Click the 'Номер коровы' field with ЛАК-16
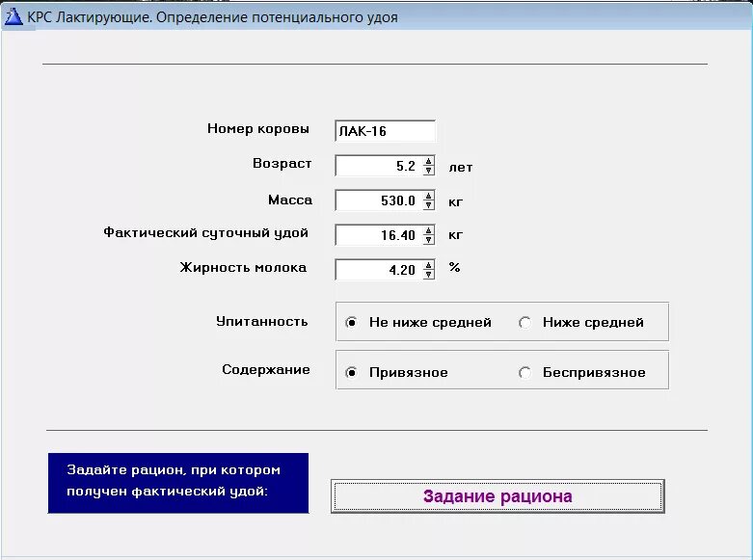This screenshot has width=753, height=560. (x=385, y=131)
